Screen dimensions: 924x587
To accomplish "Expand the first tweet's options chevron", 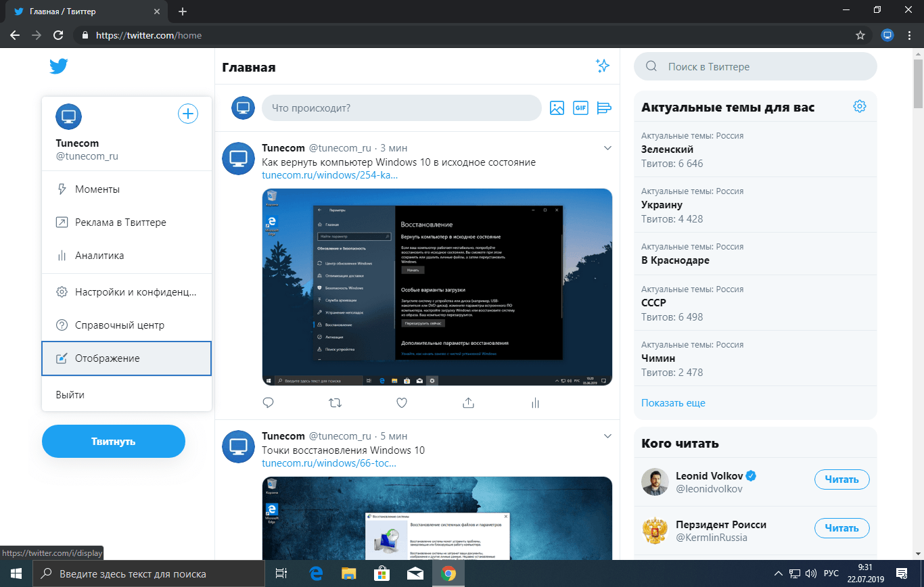I will pyautogui.click(x=607, y=148).
